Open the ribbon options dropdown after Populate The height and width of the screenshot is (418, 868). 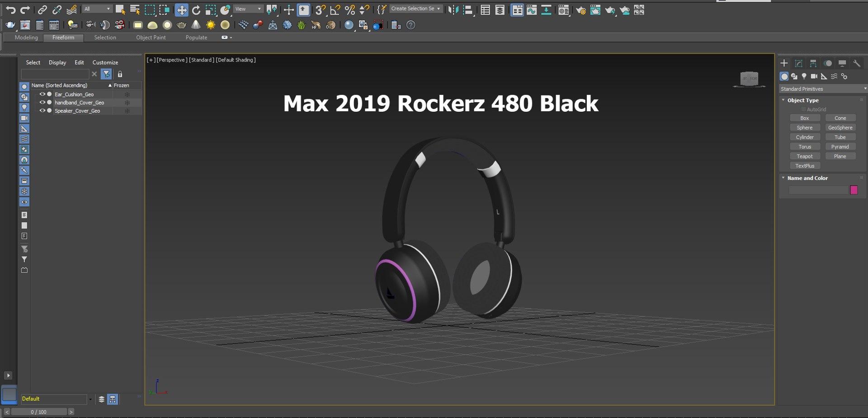pyautogui.click(x=227, y=38)
